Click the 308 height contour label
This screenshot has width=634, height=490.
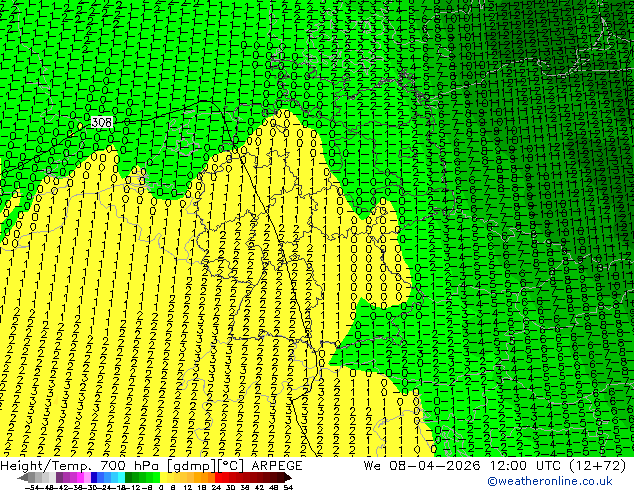[x=101, y=122]
